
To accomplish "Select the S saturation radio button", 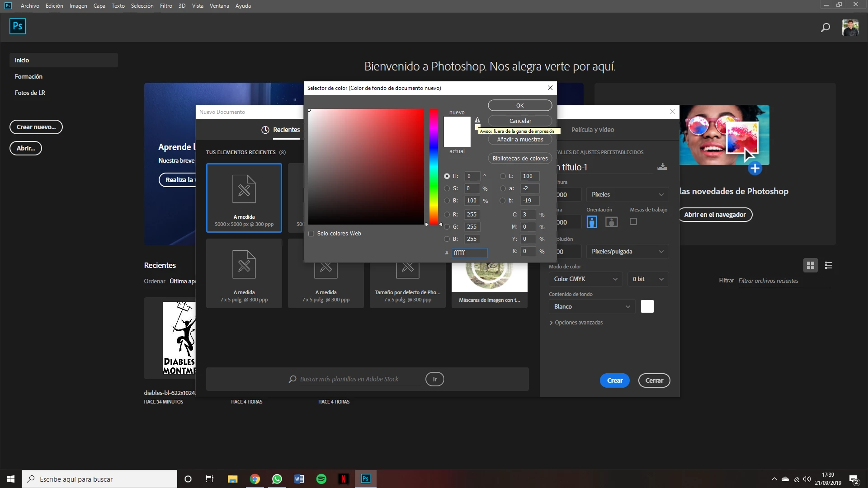I will click(x=447, y=188).
